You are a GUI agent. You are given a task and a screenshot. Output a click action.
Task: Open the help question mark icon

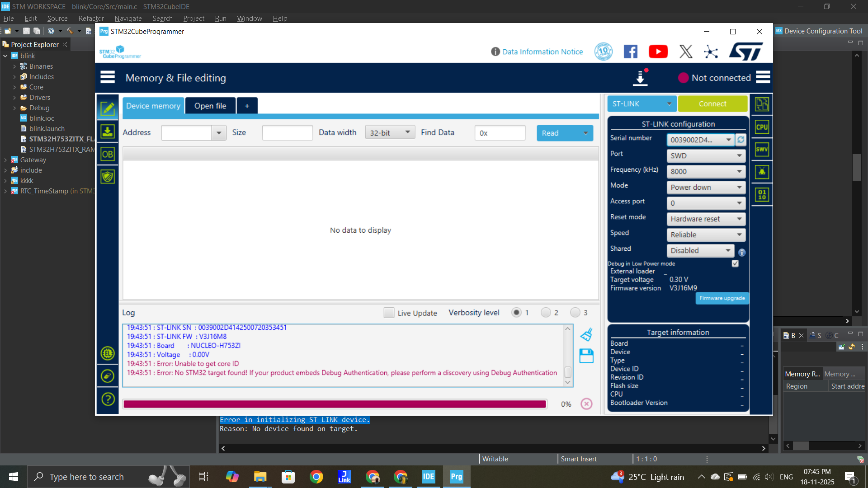pos(108,399)
